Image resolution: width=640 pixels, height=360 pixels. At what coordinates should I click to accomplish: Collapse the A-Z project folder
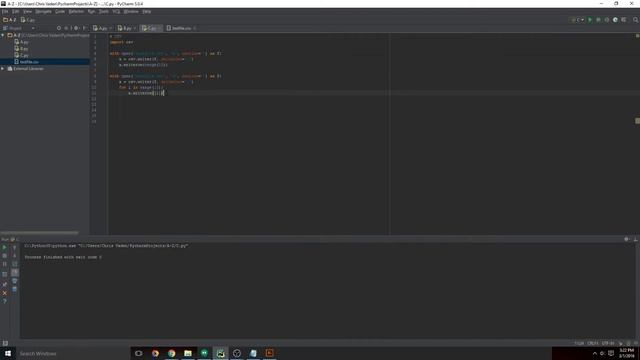point(3,36)
